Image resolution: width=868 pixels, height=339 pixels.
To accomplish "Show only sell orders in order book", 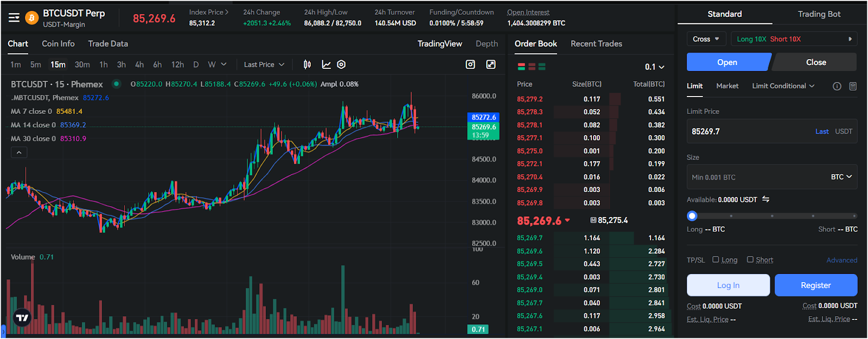I will pos(532,66).
